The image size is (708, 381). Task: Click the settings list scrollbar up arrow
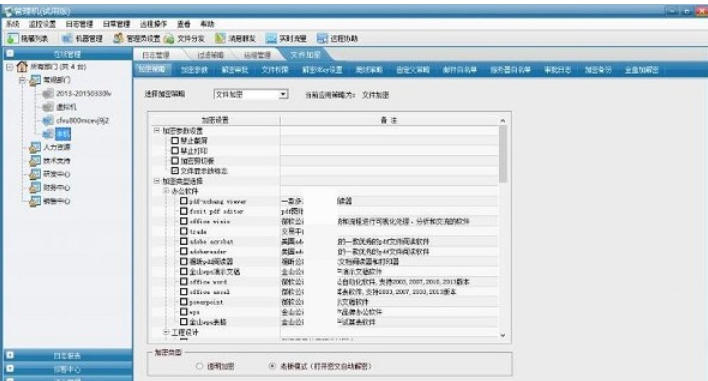(503, 121)
